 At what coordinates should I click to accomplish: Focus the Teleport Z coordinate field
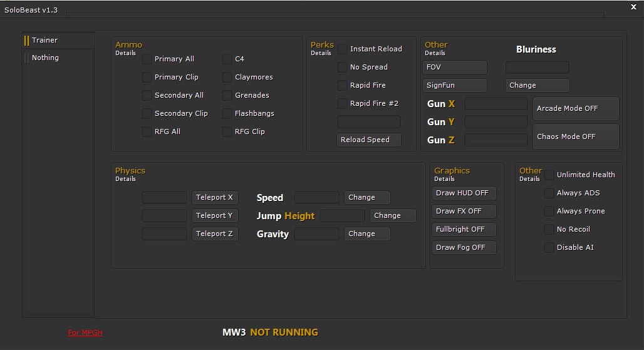tap(164, 234)
